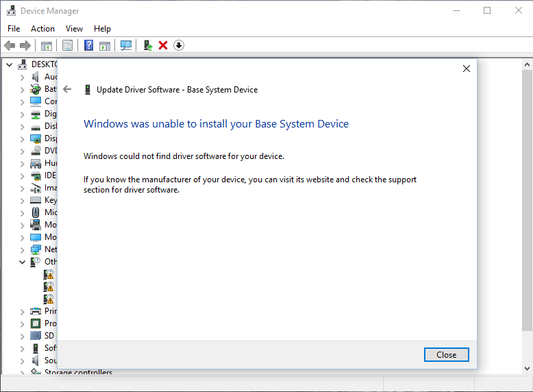Click the Back arrow in Device Manager toolbar
The width and height of the screenshot is (533, 392).
10,45
